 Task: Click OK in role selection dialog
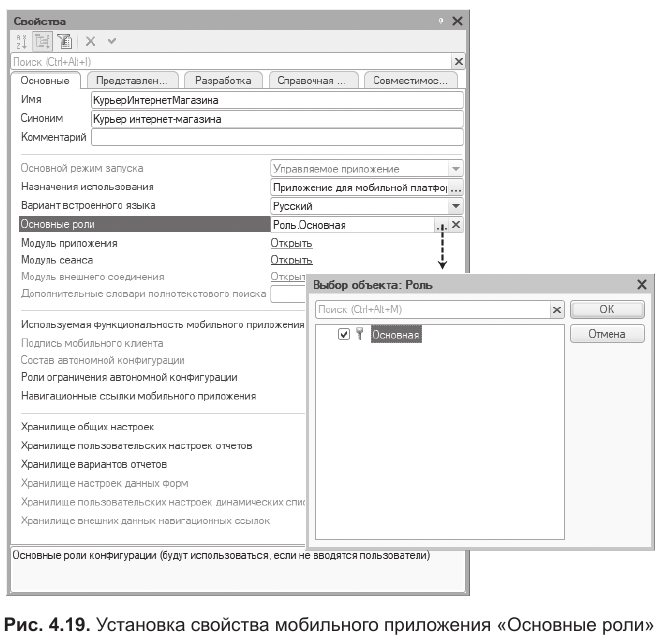pyautogui.click(x=607, y=309)
